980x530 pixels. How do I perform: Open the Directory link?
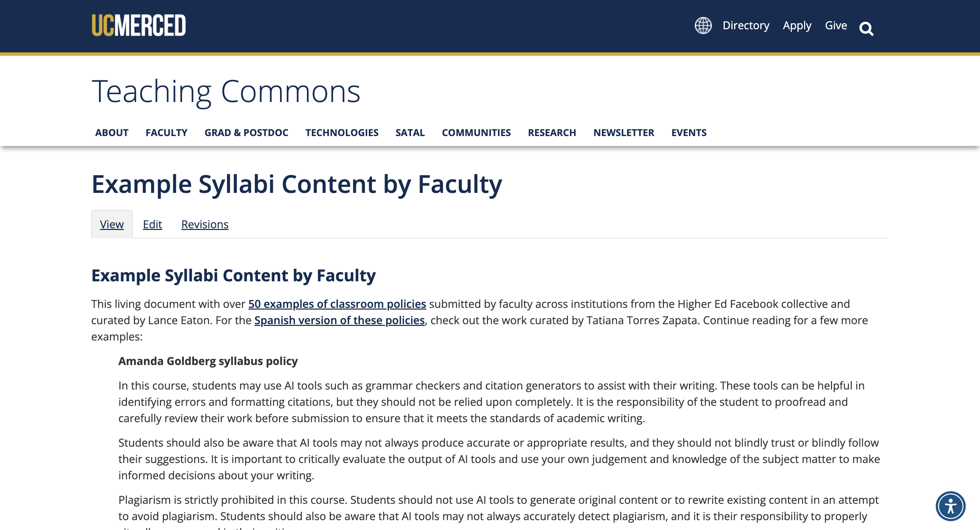point(746,25)
